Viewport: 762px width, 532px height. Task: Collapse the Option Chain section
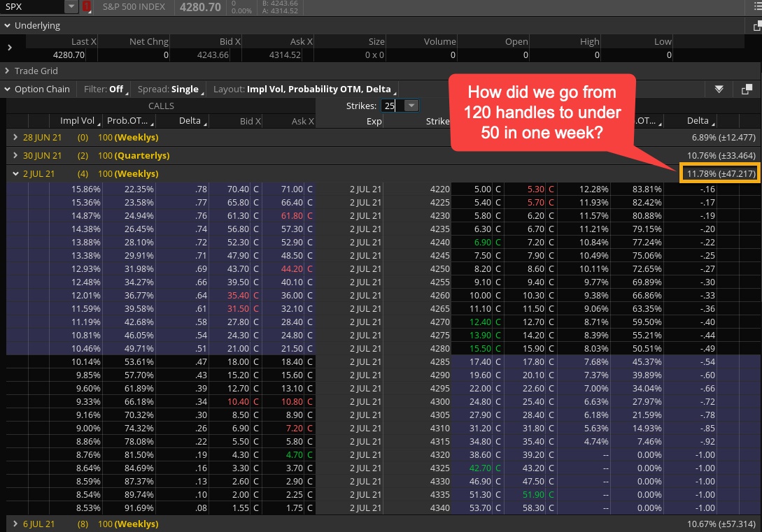tap(7, 89)
